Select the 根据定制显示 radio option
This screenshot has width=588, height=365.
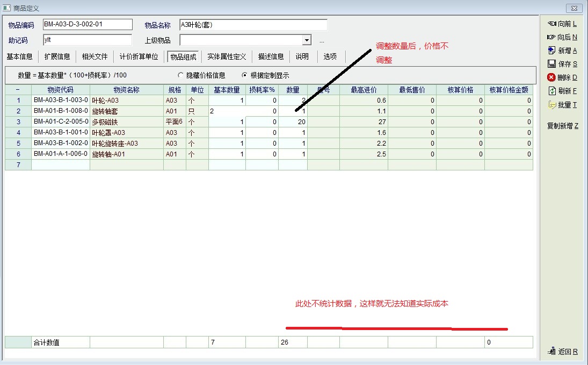click(x=245, y=76)
